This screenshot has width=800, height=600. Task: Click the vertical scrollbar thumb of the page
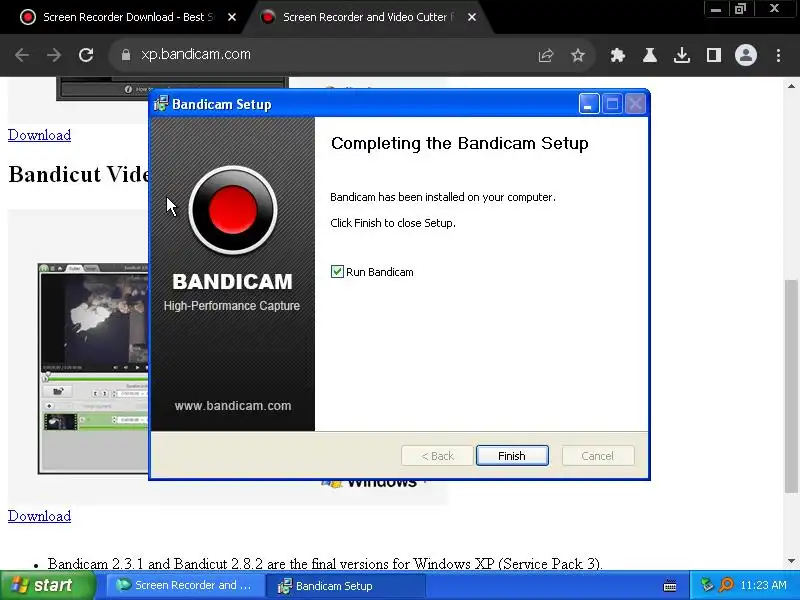coord(791,386)
